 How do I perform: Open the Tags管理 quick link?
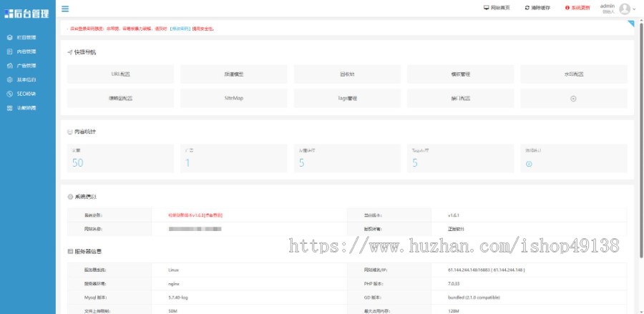click(x=347, y=99)
